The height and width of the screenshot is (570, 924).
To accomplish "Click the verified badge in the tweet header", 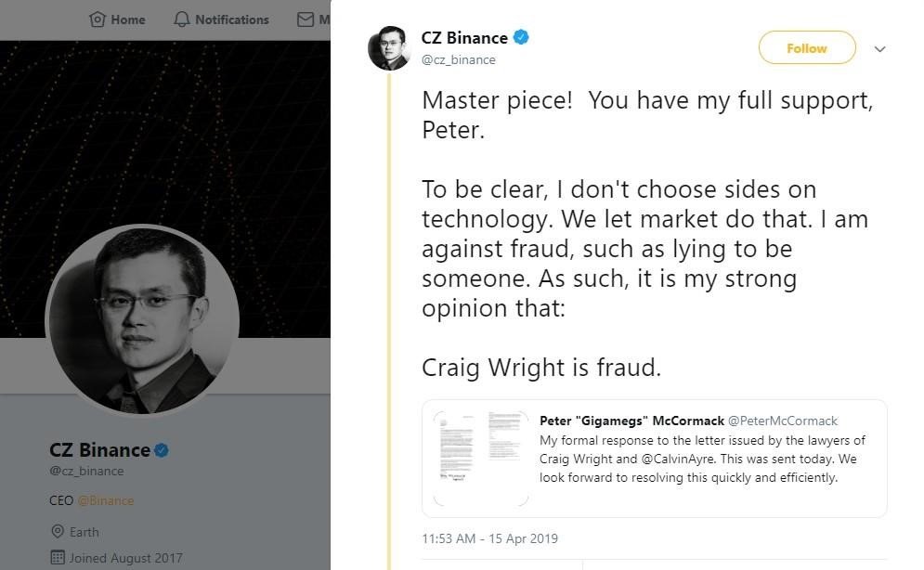I will 522,38.
